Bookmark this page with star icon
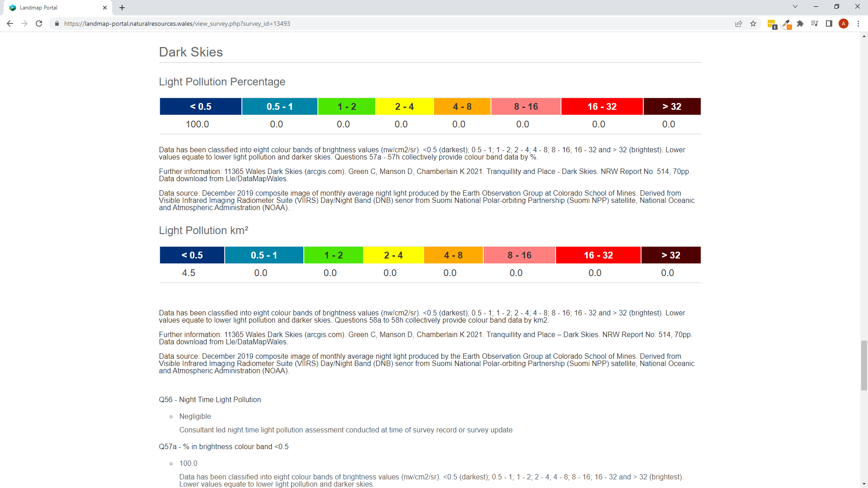The image size is (868, 488). pyautogui.click(x=753, y=23)
